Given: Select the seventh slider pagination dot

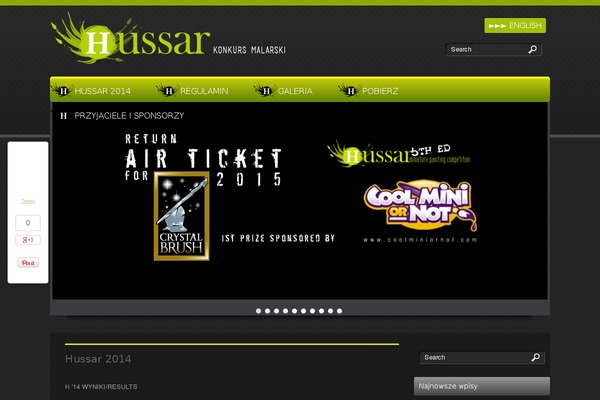Looking at the screenshot, I should click(x=313, y=311).
